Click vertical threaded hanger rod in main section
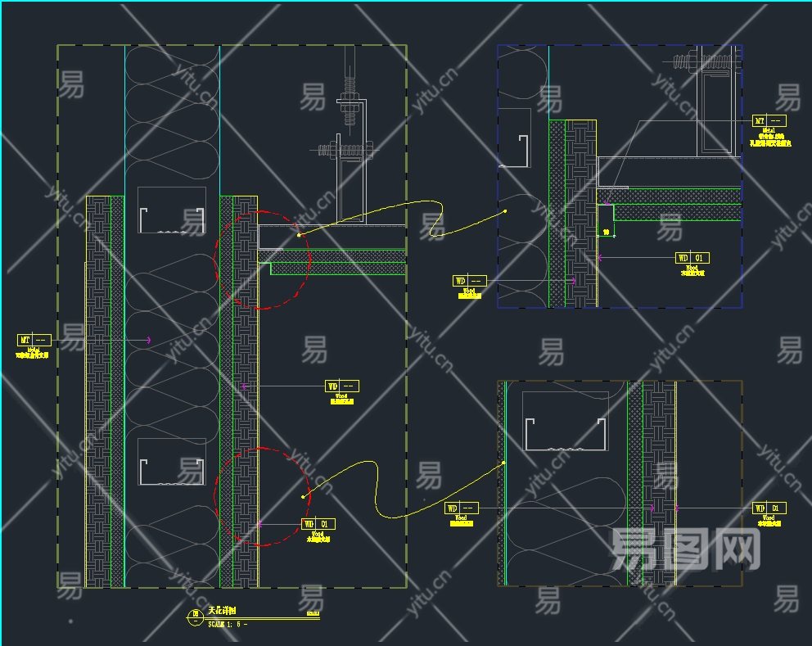This screenshot has width=812, height=646. tap(350, 85)
